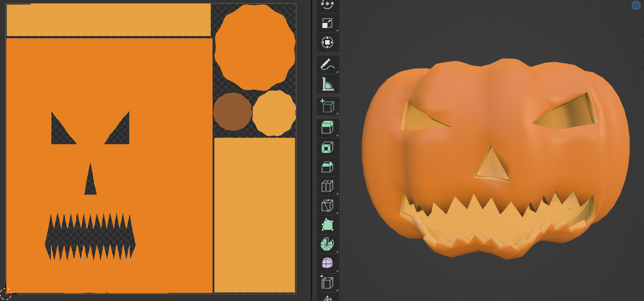The width and height of the screenshot is (644, 301).
Task: Click the 2D cursor in UV editor
Action: [5, 294]
